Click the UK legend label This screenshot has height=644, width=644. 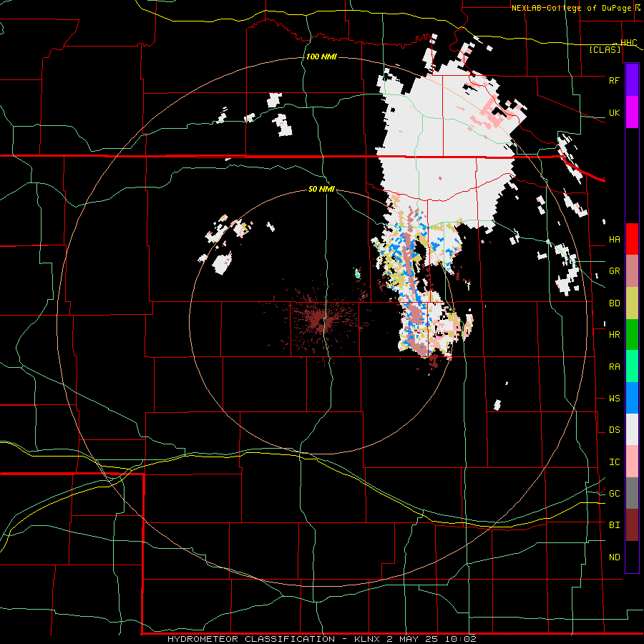(x=614, y=112)
